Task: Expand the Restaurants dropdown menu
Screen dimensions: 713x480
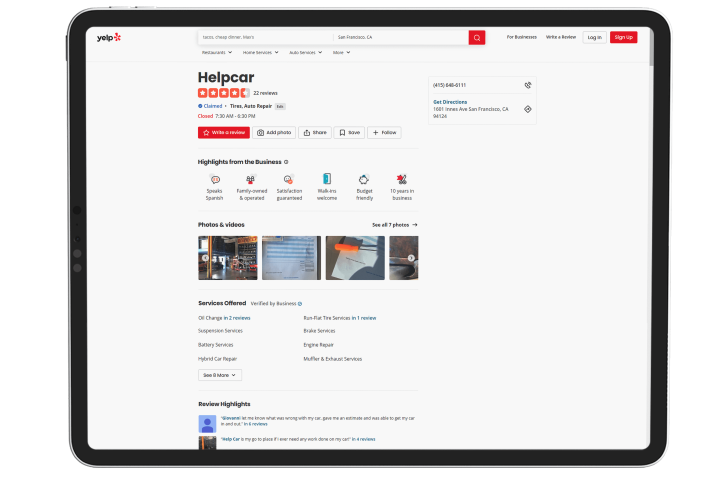Action: 217,52
